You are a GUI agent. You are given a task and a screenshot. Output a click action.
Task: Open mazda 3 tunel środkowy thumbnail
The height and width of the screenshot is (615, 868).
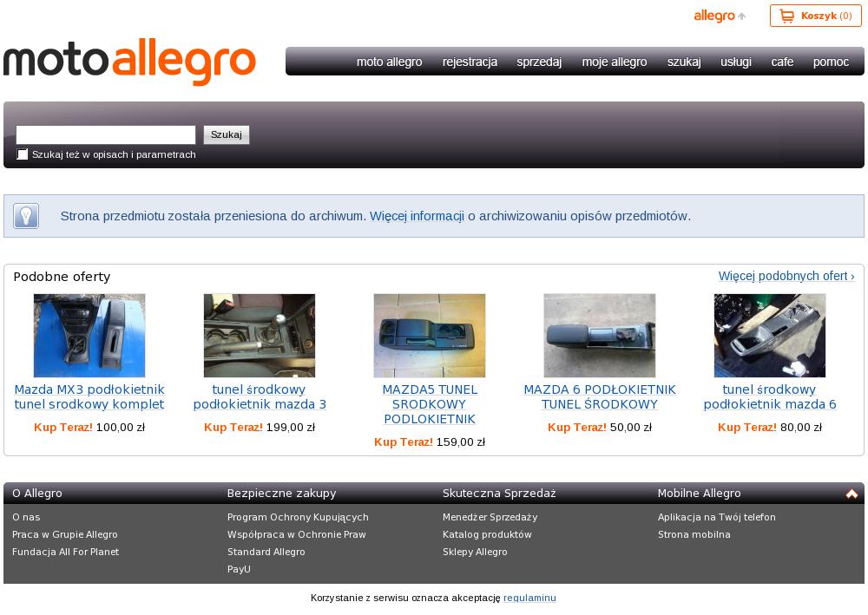[x=259, y=335]
